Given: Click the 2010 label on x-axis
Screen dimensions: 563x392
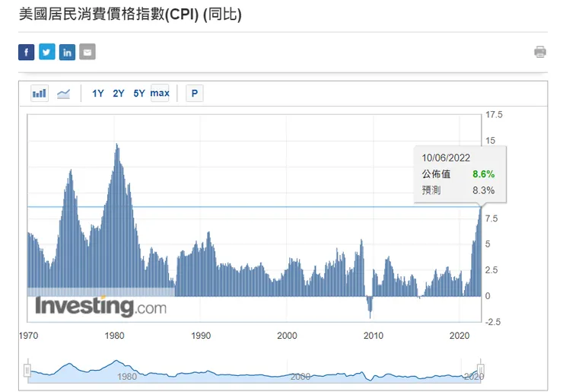Looking at the screenshot, I should [374, 336].
